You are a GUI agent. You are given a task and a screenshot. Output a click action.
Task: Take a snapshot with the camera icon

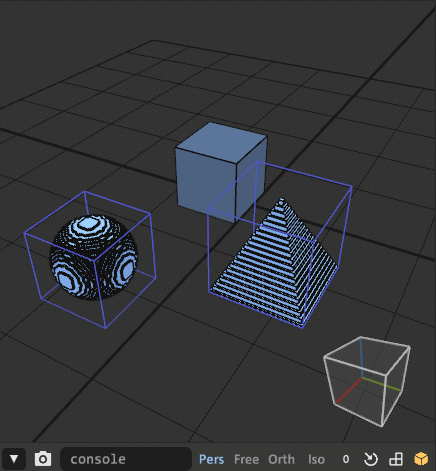coord(43,459)
